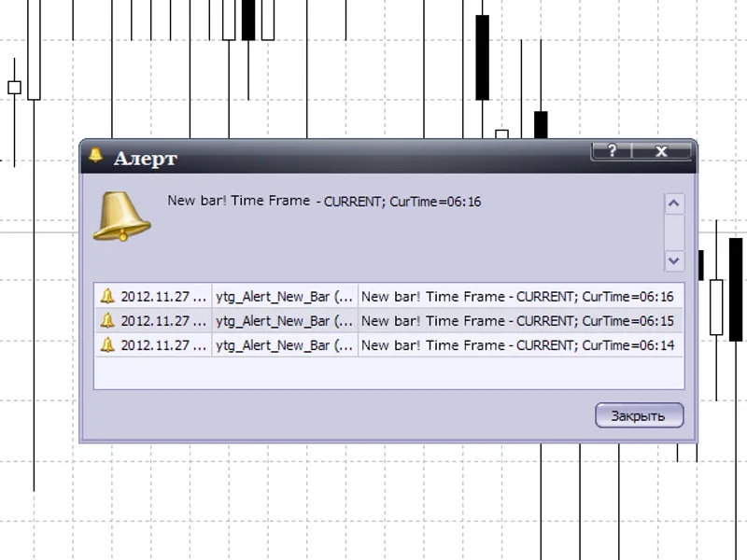Select ytg_Alert_New_Bar cell in 06:14 row
747x560 pixels.
pos(285,344)
